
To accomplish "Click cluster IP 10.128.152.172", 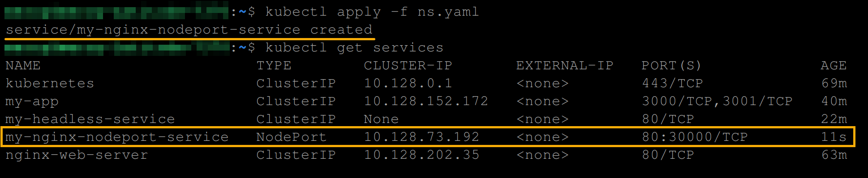I will pos(426,101).
